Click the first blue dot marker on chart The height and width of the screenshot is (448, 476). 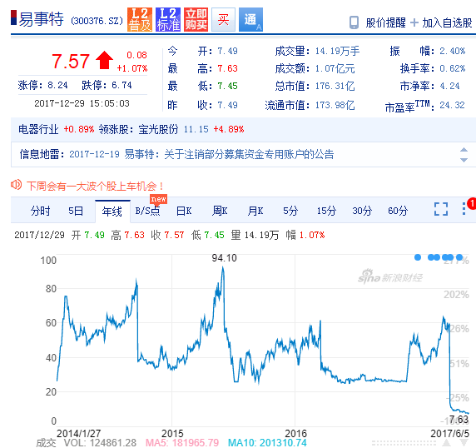point(418,257)
